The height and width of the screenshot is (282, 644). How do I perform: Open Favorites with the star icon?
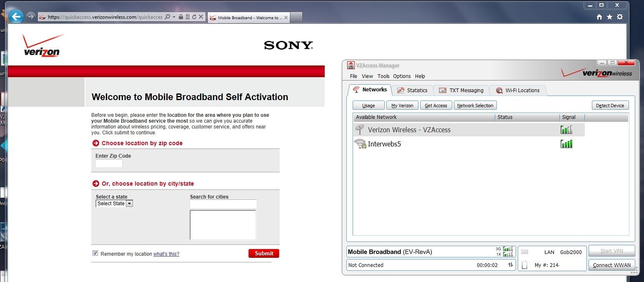pyautogui.click(x=609, y=17)
